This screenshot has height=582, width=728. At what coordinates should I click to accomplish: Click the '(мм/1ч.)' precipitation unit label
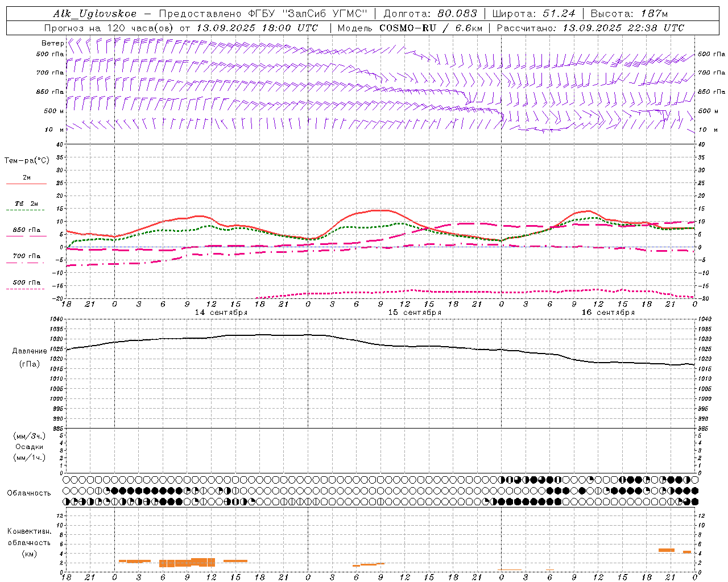[30, 458]
